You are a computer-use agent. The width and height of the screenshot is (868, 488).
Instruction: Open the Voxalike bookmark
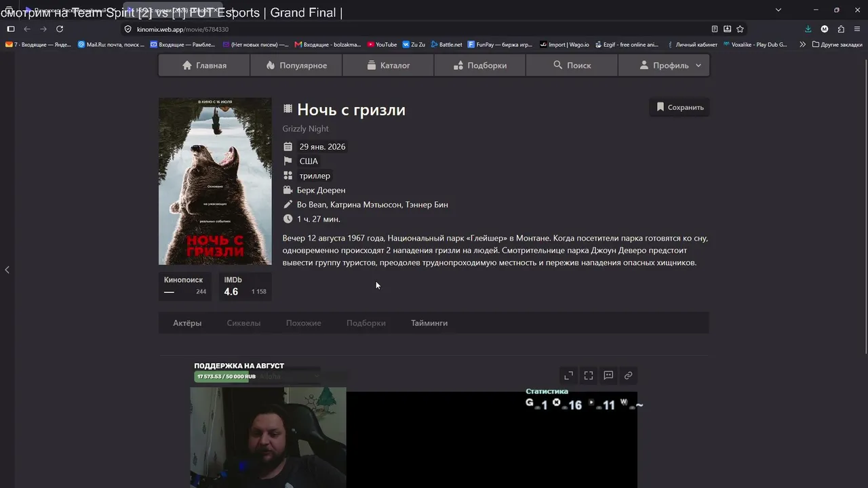click(x=755, y=45)
